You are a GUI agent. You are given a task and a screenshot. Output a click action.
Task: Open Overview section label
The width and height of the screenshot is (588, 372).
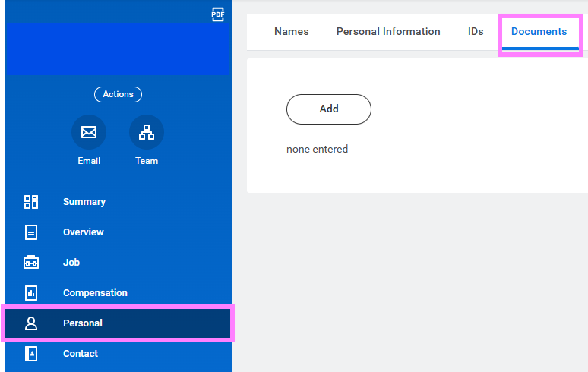tap(84, 232)
